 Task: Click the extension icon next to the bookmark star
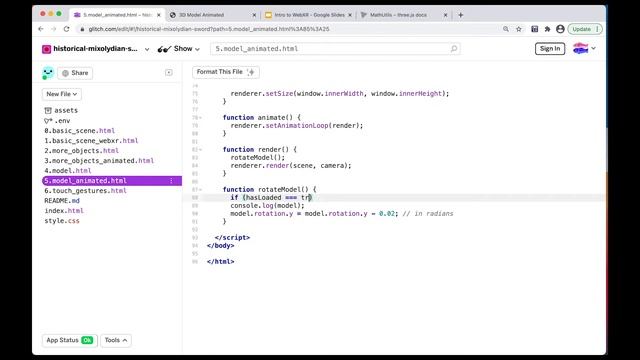click(534, 29)
